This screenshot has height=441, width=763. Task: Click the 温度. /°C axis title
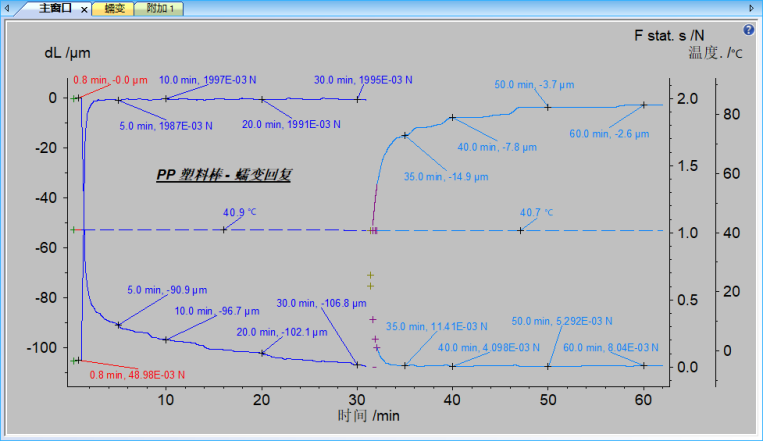point(715,53)
